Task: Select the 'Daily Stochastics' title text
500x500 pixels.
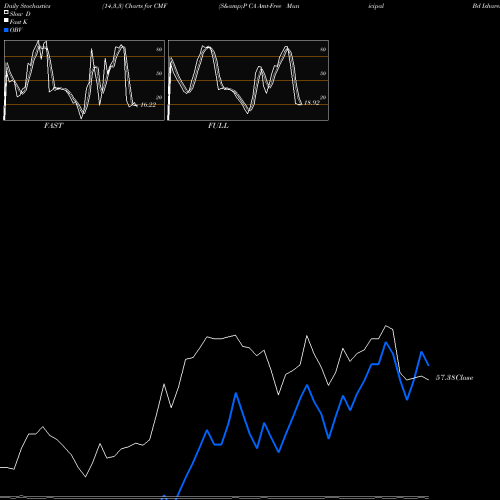Action: 27,6
